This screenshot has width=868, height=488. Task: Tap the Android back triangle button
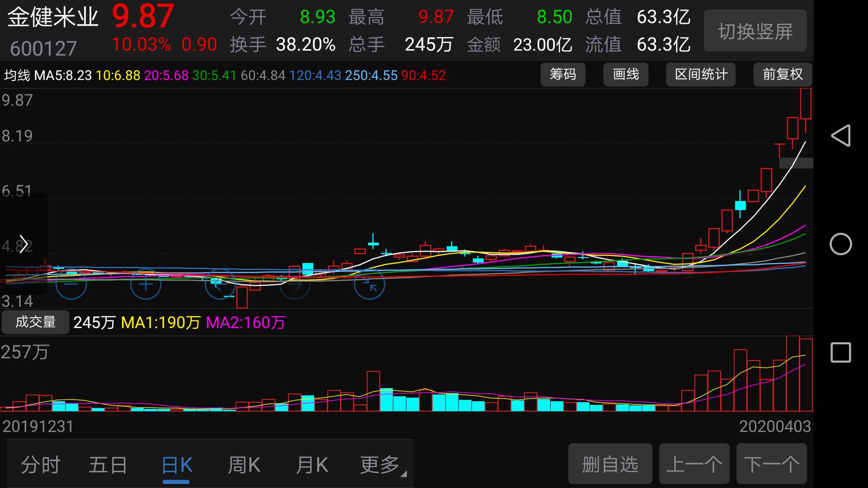point(841,136)
